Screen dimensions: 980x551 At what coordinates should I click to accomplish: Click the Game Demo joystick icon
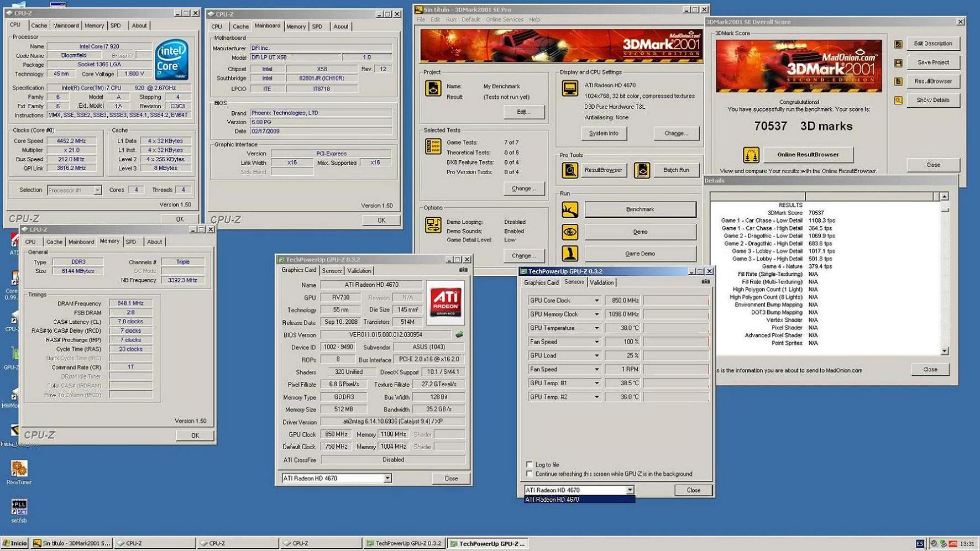click(570, 254)
